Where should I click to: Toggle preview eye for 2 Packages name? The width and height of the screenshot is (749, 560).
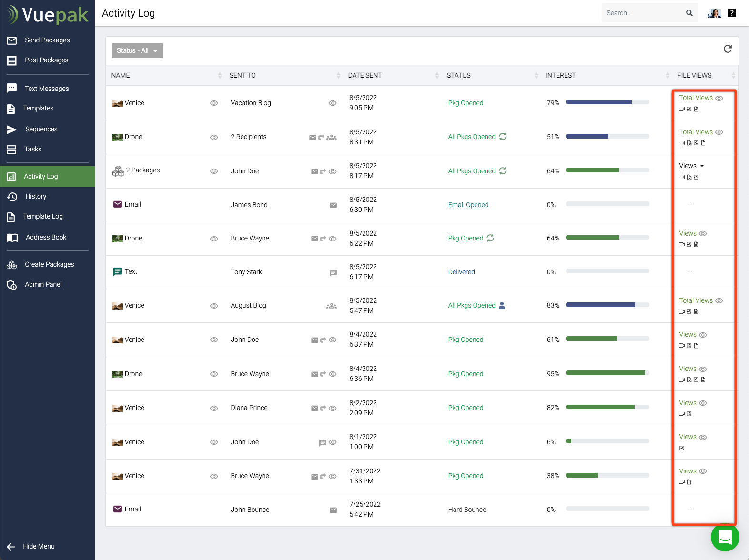click(214, 171)
